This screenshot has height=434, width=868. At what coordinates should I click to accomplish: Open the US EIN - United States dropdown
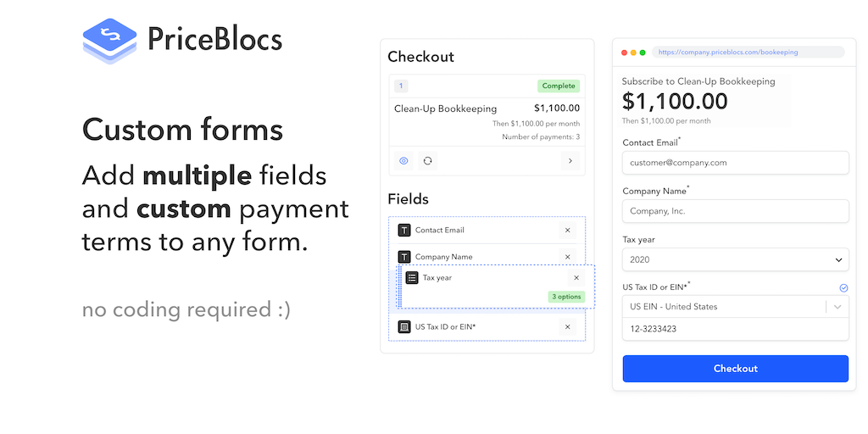tap(735, 307)
